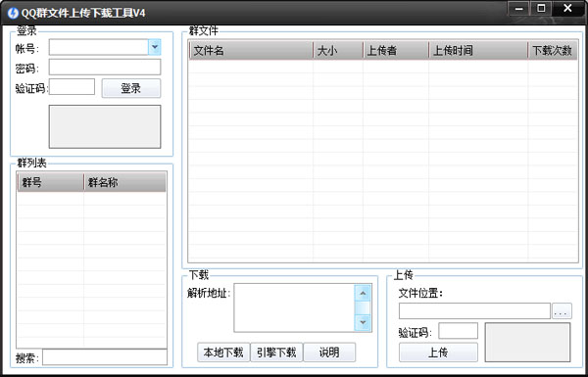Sort files by 下载次数 column header

553,50
